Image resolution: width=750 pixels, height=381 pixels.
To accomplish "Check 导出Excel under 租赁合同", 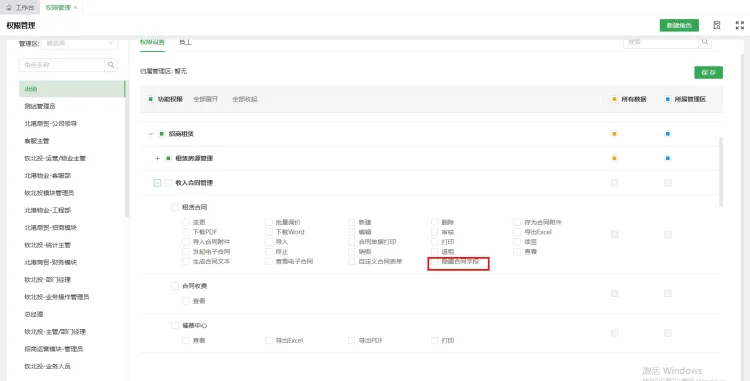I will [x=517, y=232].
